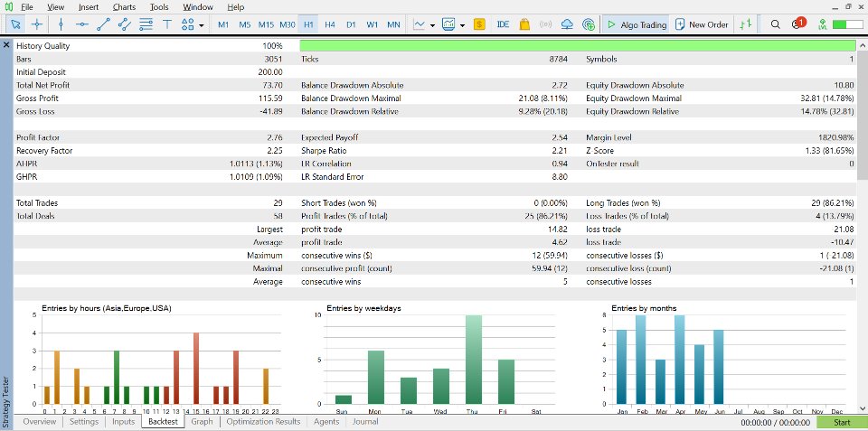Screen dimensions: 868x431
Task: Draw a vertical line on chart
Action: coord(61,24)
